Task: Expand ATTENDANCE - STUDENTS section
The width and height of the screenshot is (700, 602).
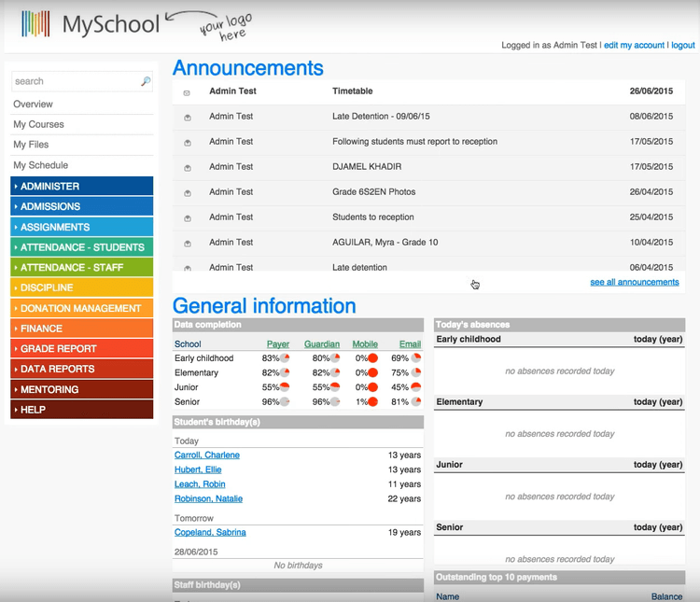Action: tap(82, 247)
